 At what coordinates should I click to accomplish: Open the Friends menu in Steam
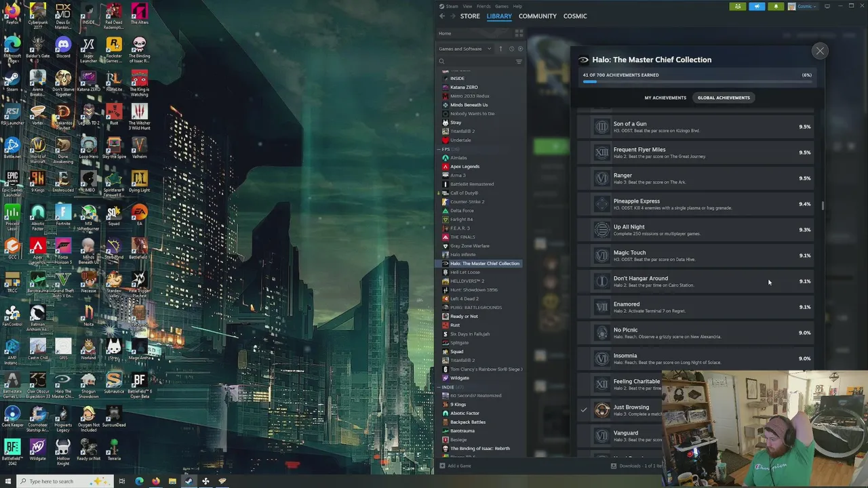484,6
